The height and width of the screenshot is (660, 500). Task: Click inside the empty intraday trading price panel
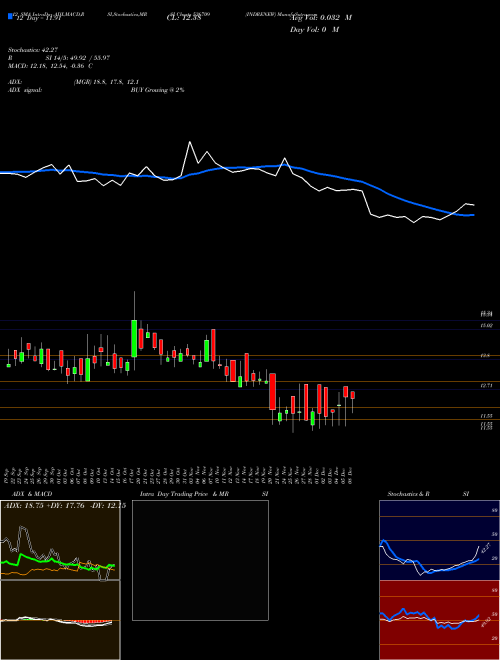[x=200, y=560]
